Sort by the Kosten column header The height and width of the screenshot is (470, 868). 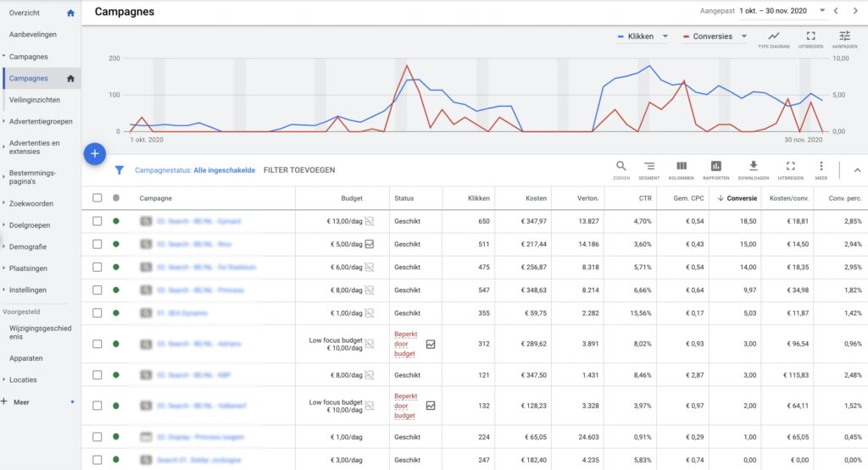pyautogui.click(x=536, y=198)
